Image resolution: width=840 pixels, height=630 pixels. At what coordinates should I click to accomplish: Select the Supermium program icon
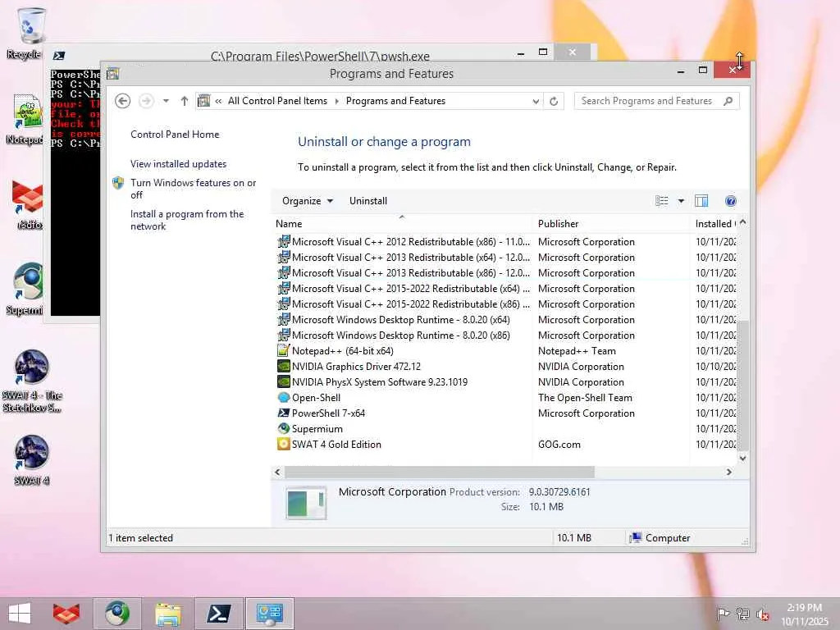click(x=283, y=428)
